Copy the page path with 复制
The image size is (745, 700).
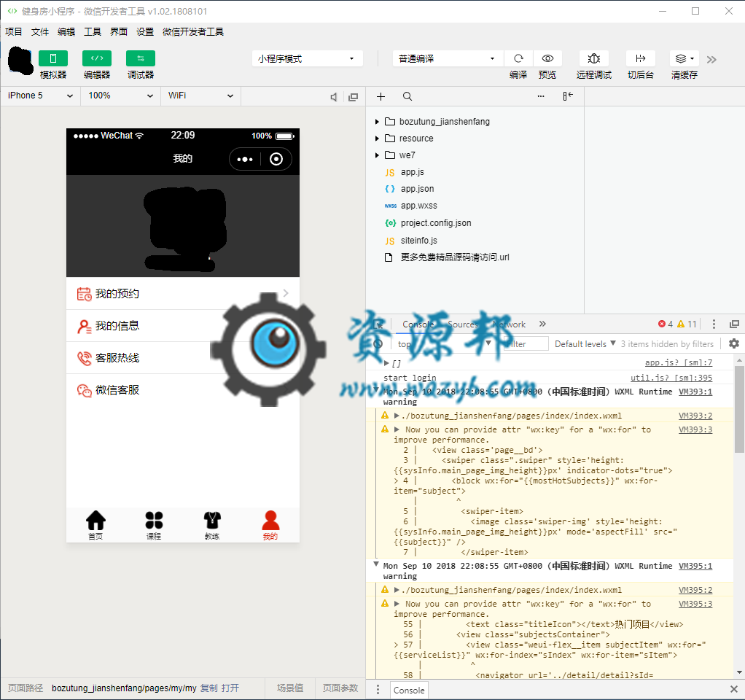pyautogui.click(x=208, y=688)
